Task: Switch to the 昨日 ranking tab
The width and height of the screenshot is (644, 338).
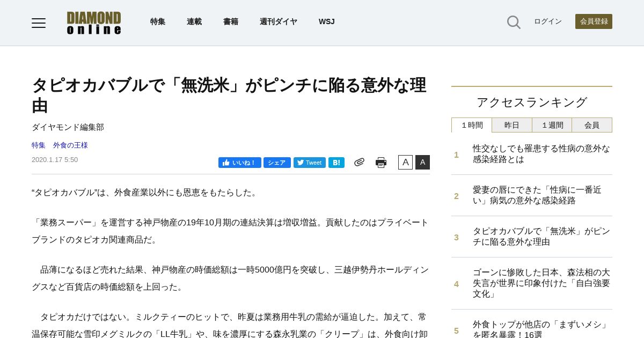Action: tap(512, 125)
